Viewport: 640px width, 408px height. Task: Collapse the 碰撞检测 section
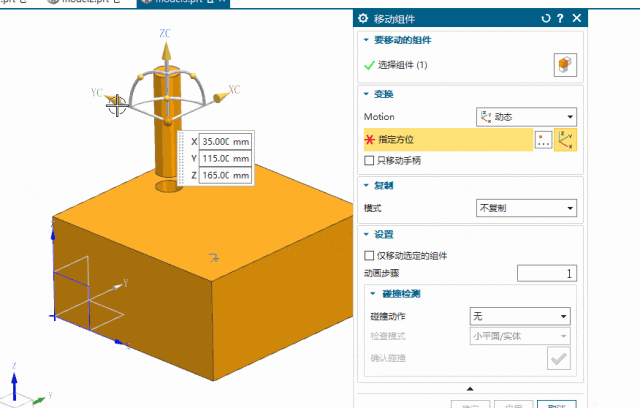(x=373, y=294)
